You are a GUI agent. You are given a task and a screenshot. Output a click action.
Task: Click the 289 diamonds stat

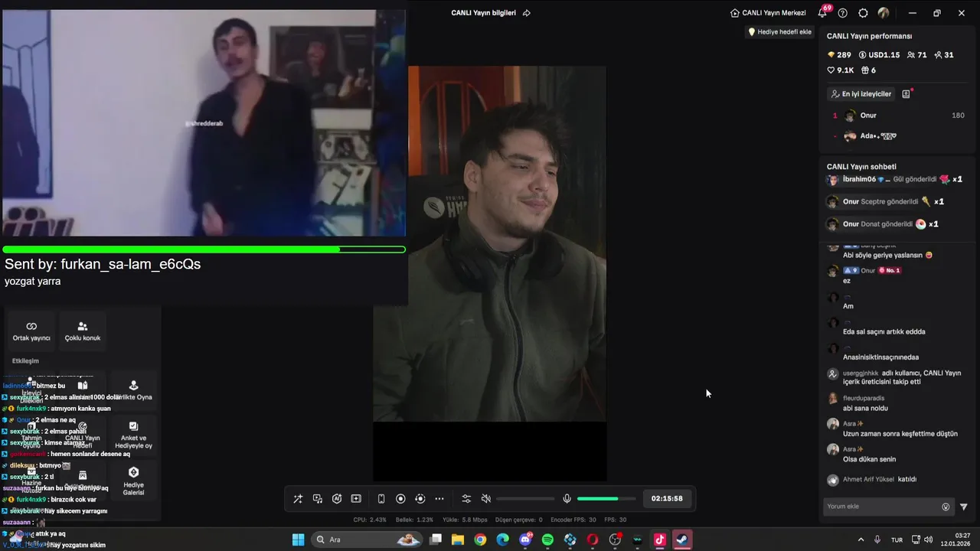pos(839,55)
